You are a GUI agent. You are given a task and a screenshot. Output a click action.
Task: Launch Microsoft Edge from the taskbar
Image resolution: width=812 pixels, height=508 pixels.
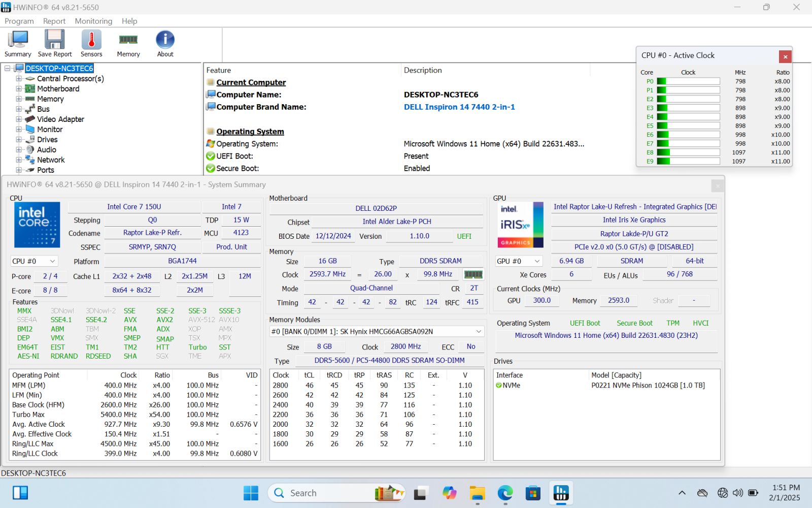505,493
